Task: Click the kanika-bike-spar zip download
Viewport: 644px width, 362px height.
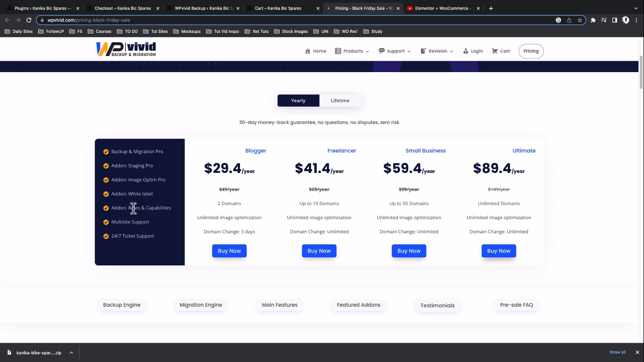Action: tap(39, 353)
